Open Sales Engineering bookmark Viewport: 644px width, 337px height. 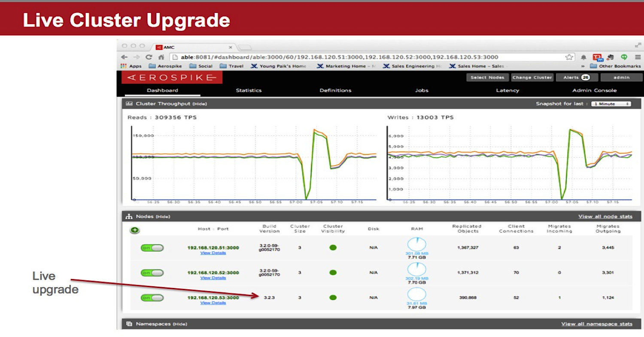(412, 66)
